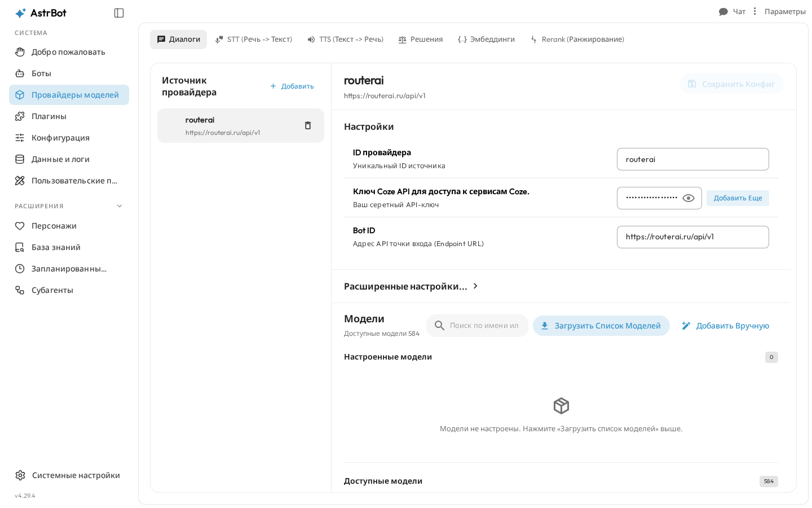The image size is (812, 508).
Task: Switch to STT (Речь -> Текст) tab
Action: coord(254,40)
